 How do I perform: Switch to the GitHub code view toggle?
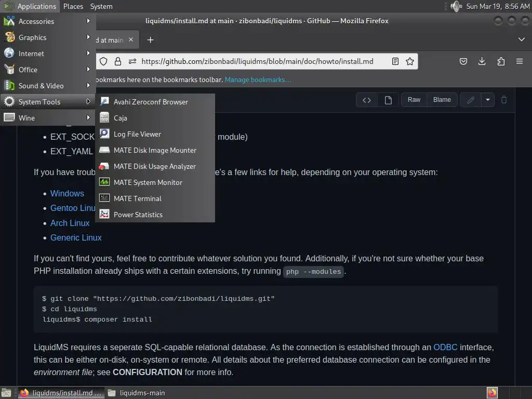(367, 100)
